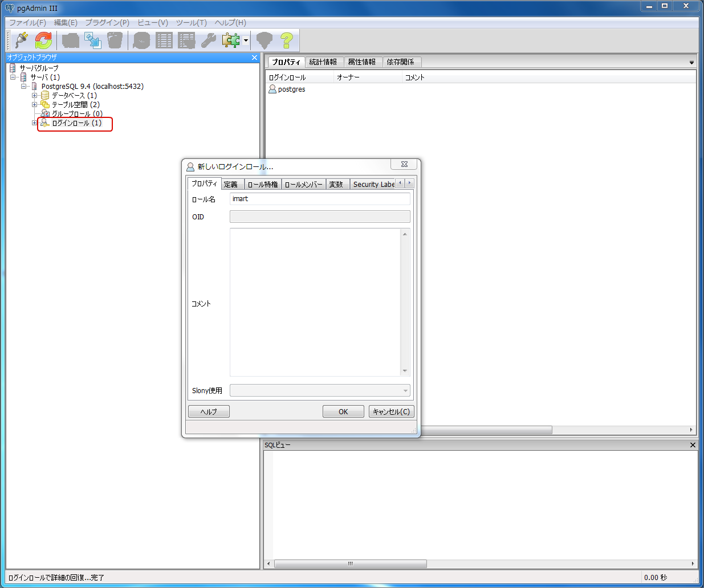
Task: Open the right panel tab list dropdown arrow
Action: (x=691, y=62)
